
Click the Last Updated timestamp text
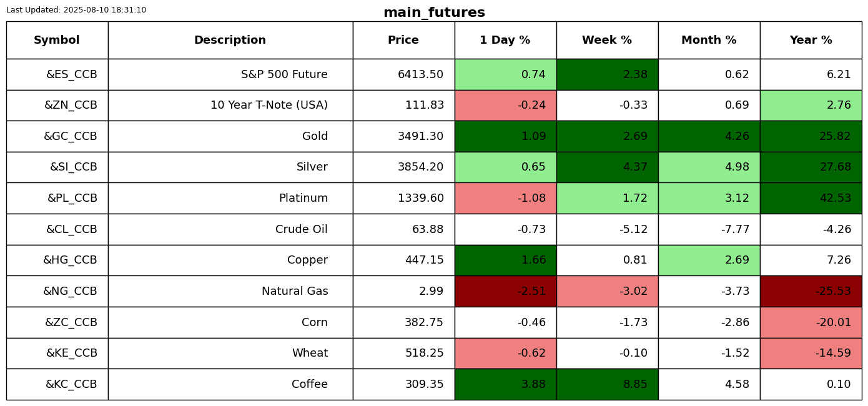76,10
